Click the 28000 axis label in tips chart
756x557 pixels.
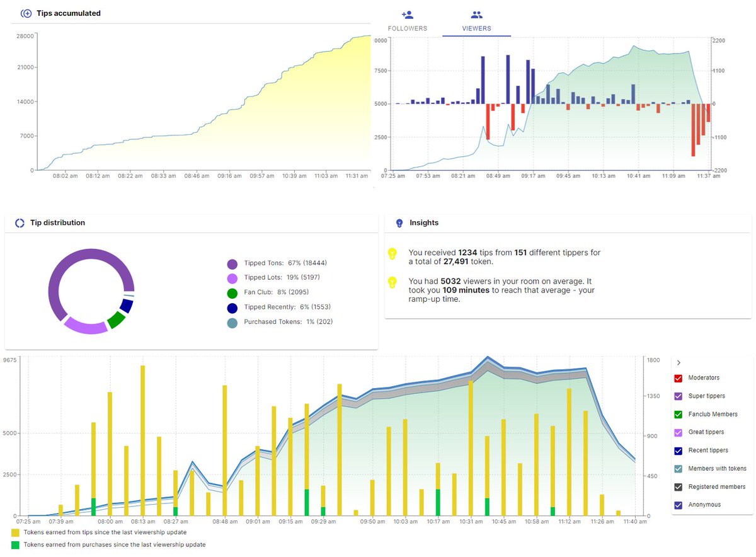point(25,36)
